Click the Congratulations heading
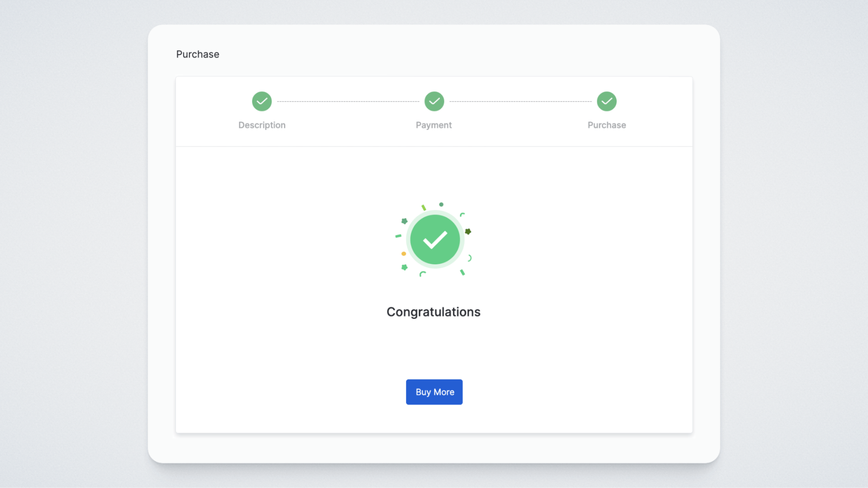Viewport: 868px width, 488px height. click(433, 312)
